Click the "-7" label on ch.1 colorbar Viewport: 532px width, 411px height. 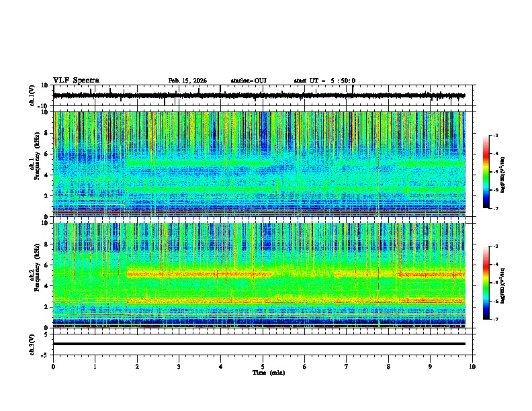[495, 209]
